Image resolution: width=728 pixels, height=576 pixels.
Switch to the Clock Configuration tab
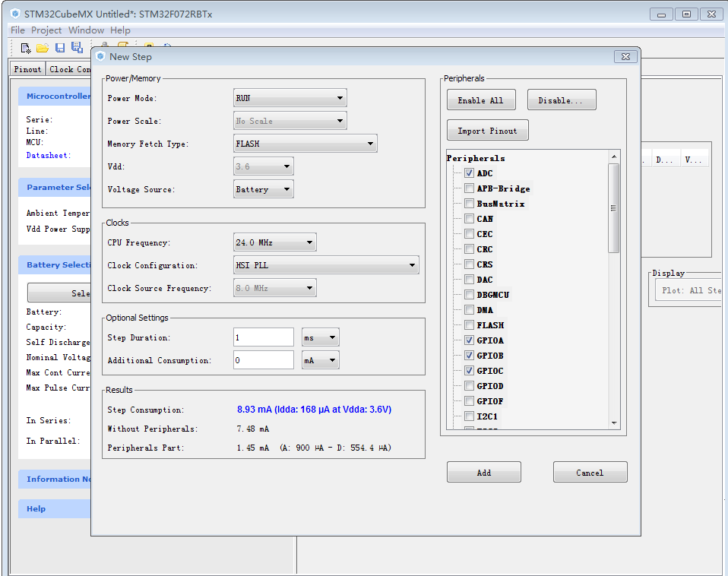70,69
